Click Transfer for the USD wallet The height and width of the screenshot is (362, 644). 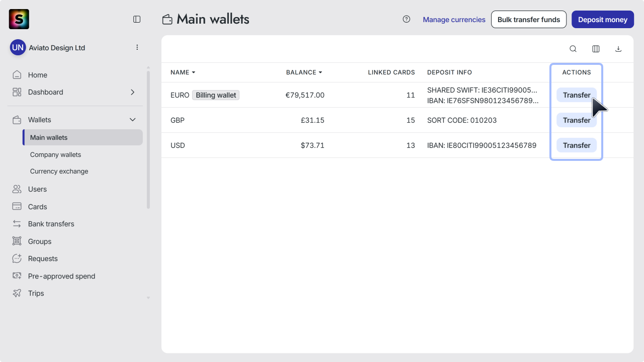coord(577,145)
